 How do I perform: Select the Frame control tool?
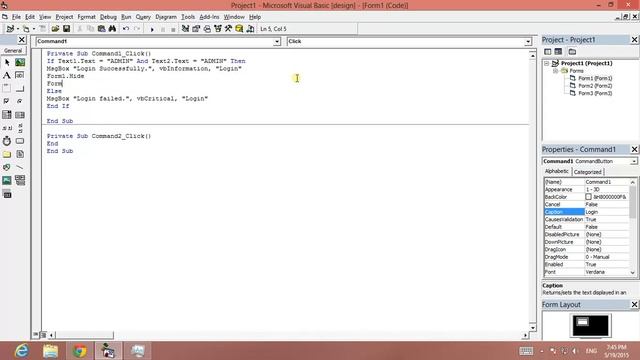(7, 89)
